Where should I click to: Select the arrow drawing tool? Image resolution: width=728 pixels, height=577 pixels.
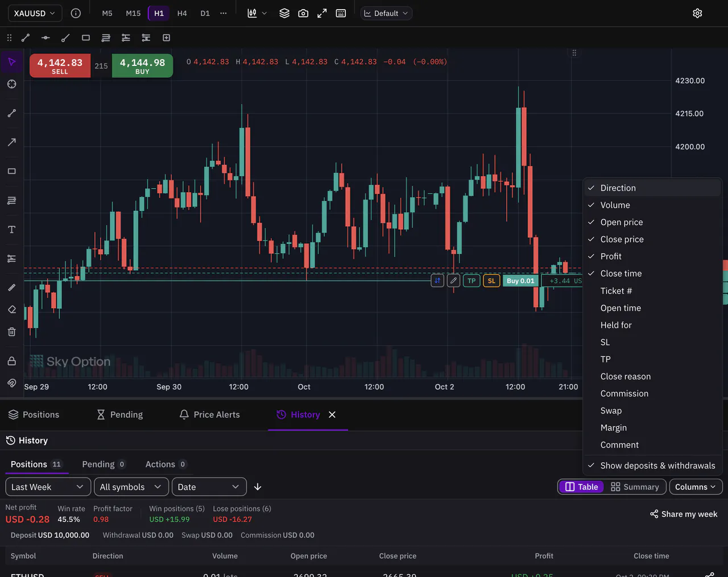[11, 142]
